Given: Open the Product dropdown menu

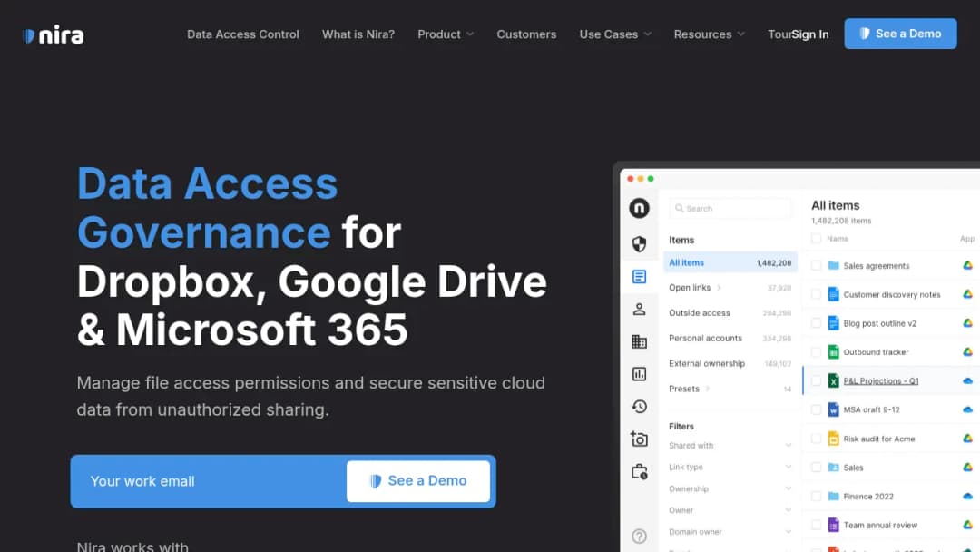Looking at the screenshot, I should 446,34.
